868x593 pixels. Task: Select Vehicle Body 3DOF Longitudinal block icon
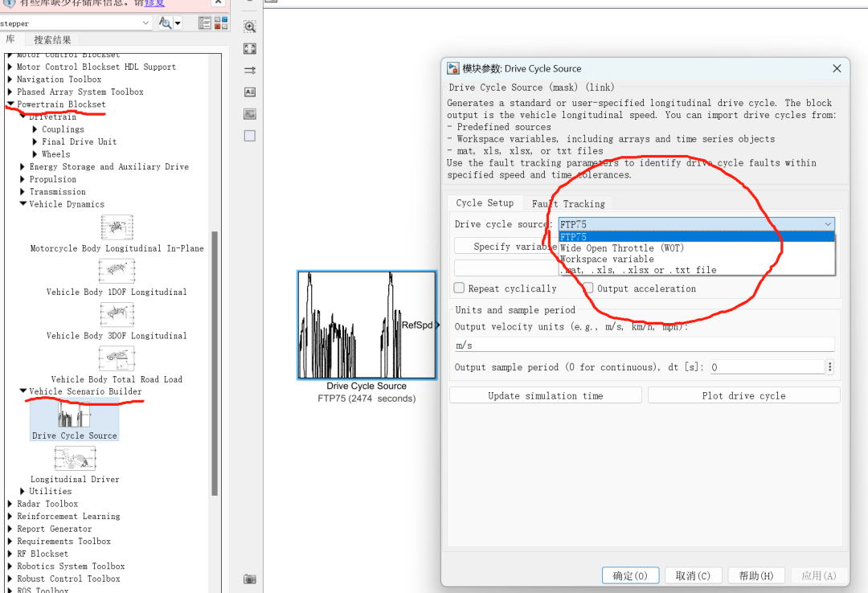click(117, 314)
